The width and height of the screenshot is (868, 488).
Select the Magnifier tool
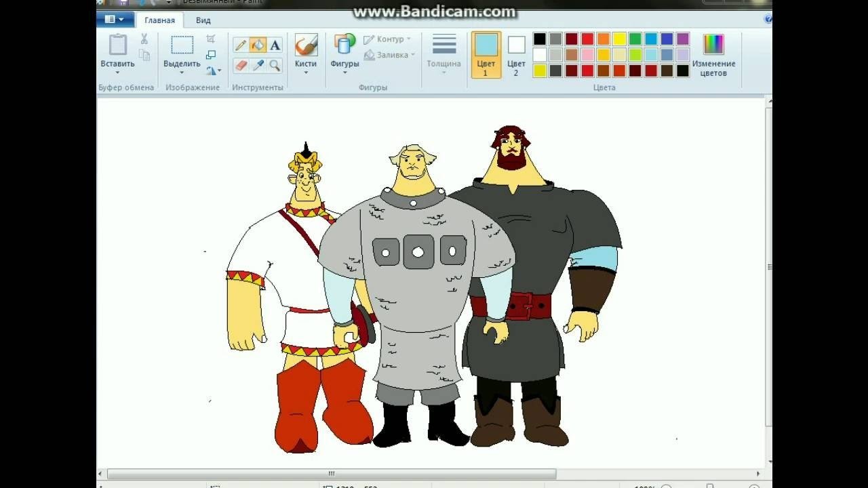click(275, 65)
